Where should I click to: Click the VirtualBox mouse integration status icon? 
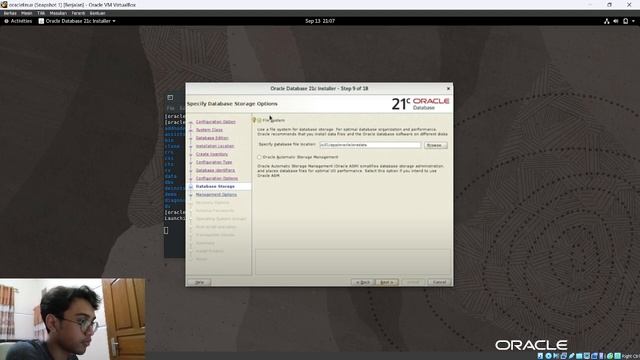610,356
